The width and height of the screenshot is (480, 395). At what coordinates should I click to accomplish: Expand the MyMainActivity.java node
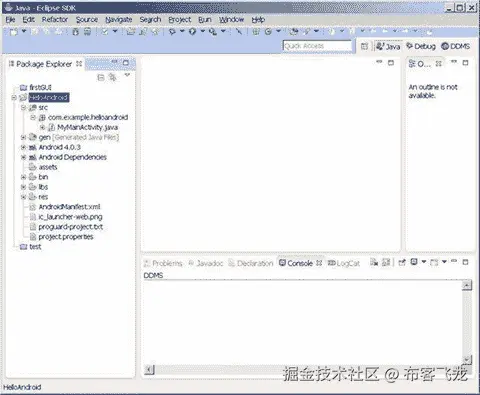(x=42, y=127)
